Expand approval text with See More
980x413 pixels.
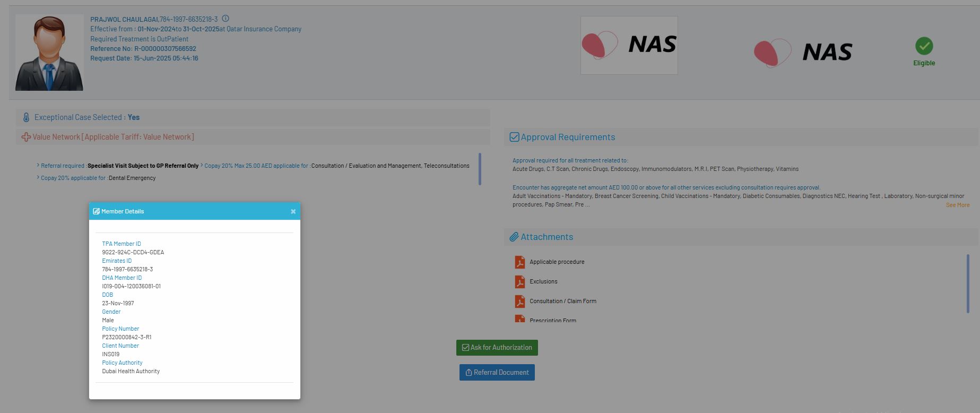pos(958,205)
